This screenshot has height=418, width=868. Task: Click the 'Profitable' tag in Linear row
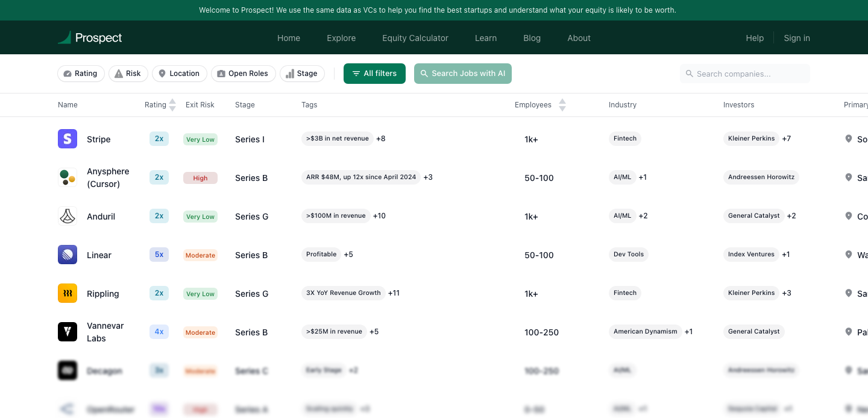[x=321, y=255]
